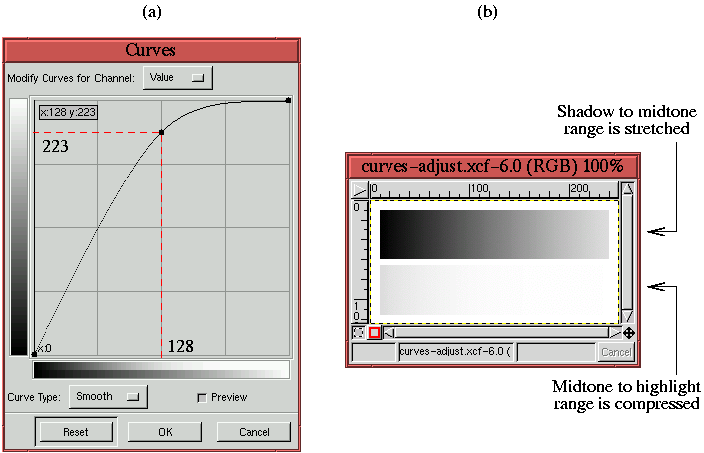
Task: Click the horizontal gradient bar below curve graph
Action: coord(161,370)
